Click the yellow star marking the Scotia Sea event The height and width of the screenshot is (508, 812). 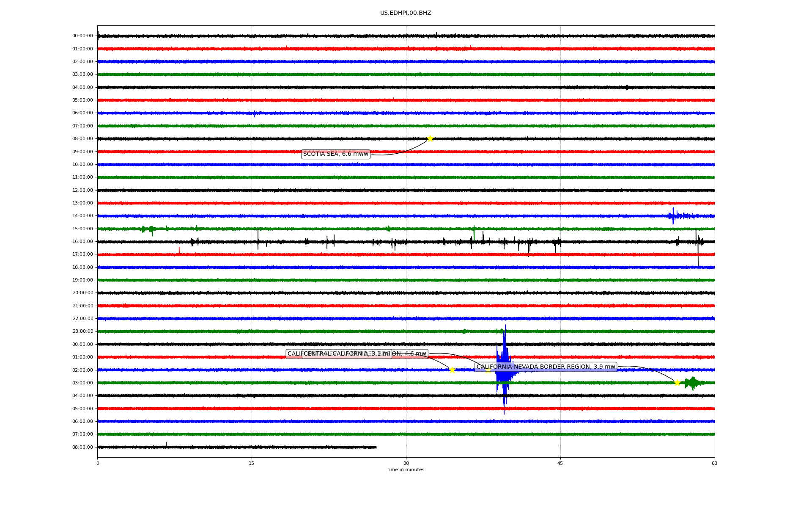pyautogui.click(x=430, y=138)
